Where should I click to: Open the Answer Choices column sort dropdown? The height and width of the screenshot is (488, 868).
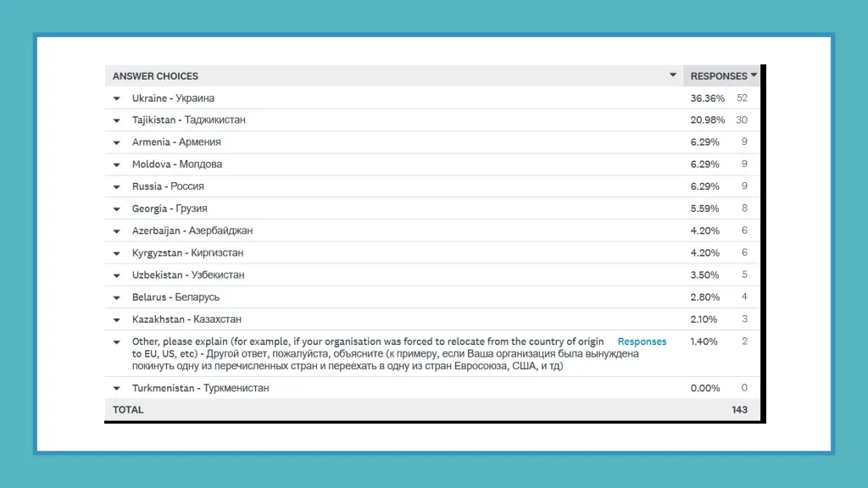tap(673, 75)
